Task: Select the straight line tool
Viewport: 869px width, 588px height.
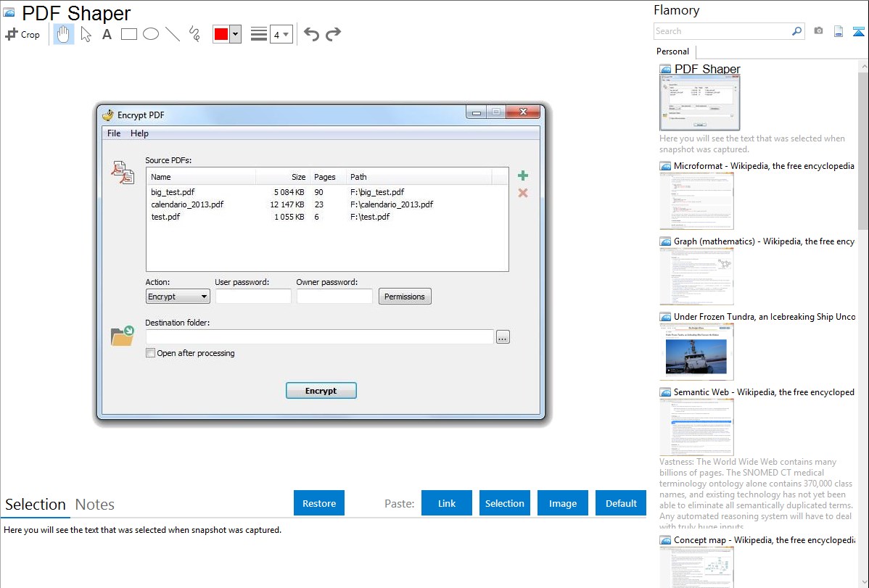Action: pyautogui.click(x=173, y=34)
